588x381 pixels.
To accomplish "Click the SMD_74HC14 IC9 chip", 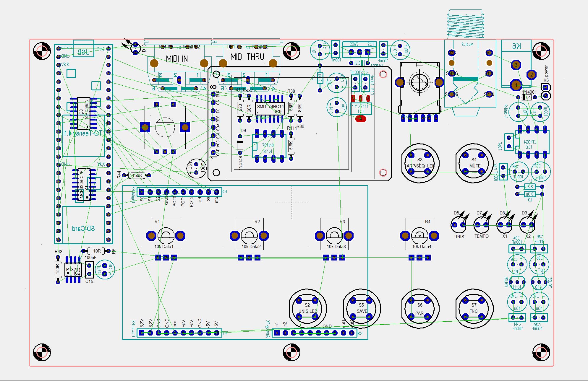I will pos(270,108).
